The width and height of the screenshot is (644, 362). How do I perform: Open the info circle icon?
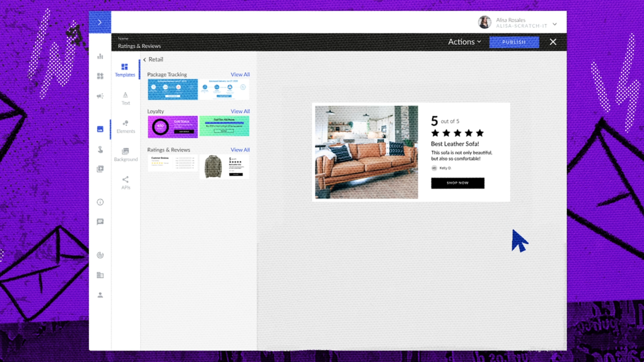pyautogui.click(x=100, y=202)
